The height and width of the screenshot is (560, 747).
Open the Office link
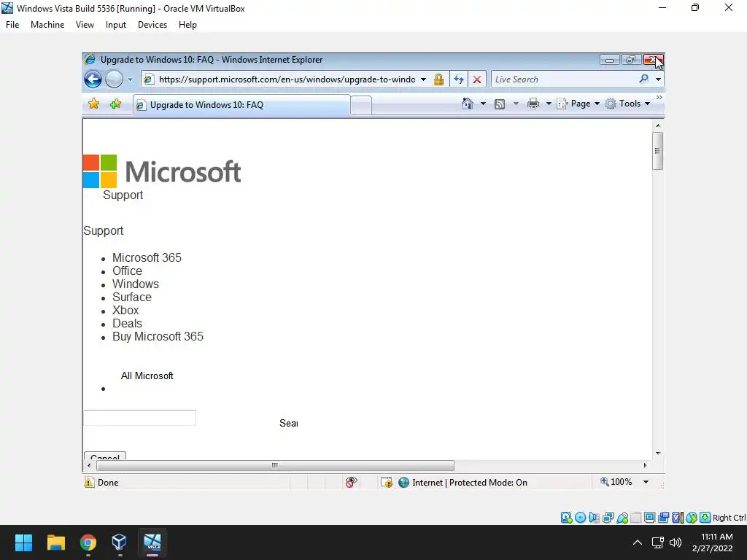click(x=127, y=271)
